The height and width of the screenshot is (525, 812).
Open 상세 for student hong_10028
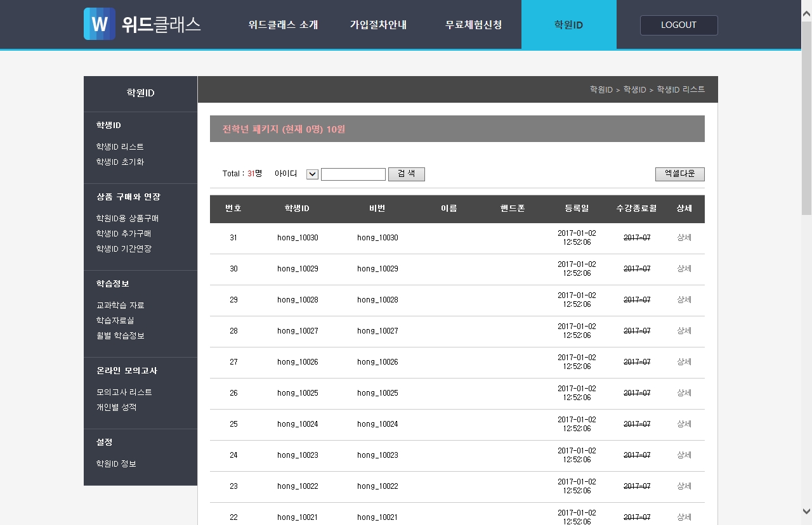pos(684,300)
